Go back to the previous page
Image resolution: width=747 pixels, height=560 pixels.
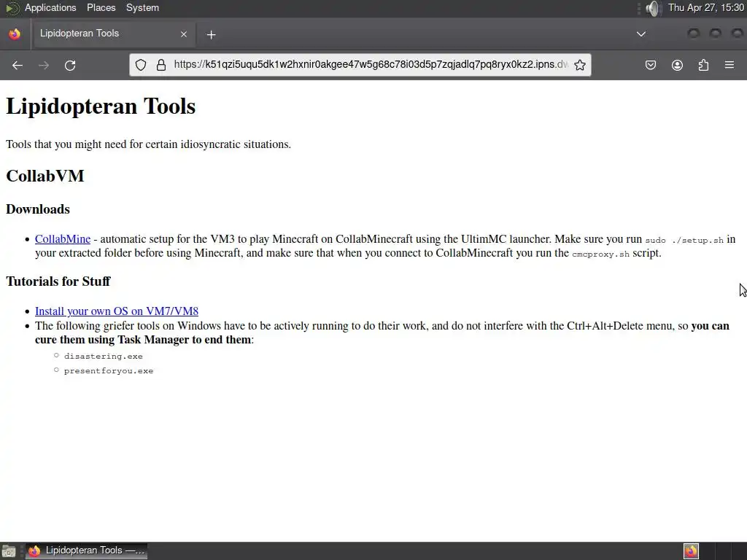(18, 65)
